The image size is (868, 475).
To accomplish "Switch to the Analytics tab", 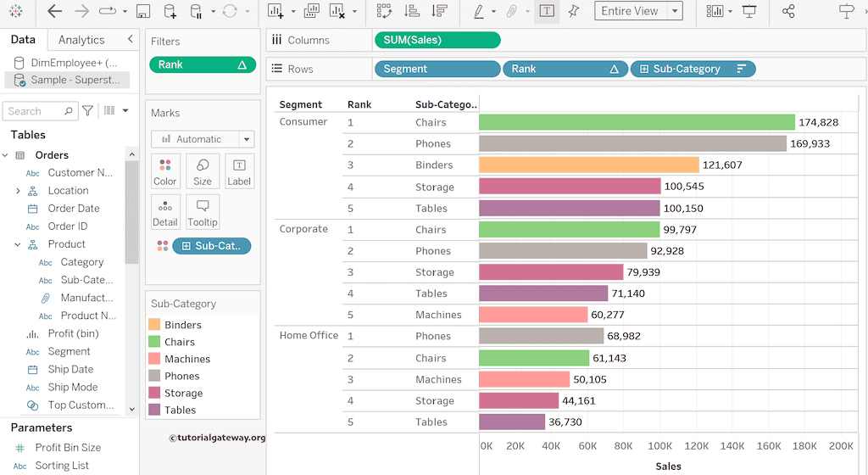I will pos(81,40).
